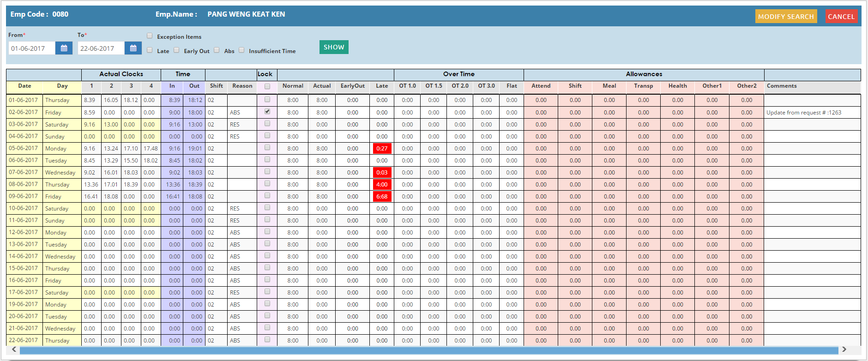
Task: Click the horizontal scrollbar track
Action: pyautogui.click(x=428, y=350)
